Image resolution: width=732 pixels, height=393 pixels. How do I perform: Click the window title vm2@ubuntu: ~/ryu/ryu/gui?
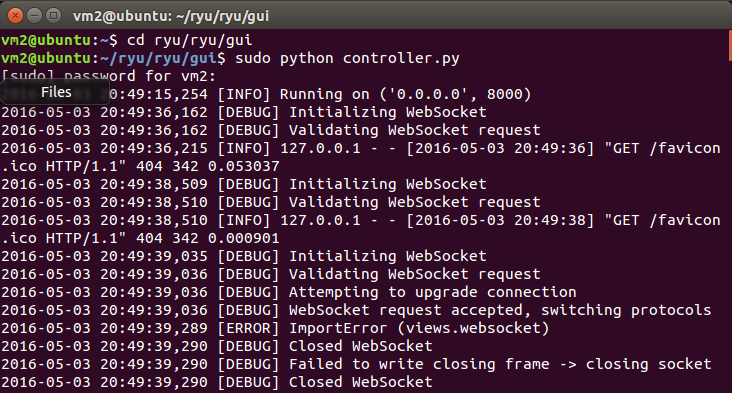tap(171, 16)
